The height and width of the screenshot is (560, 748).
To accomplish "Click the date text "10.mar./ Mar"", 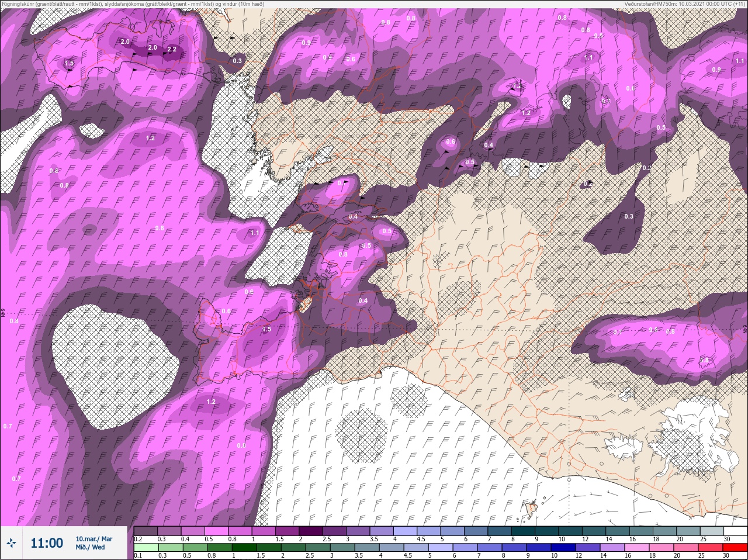I will coord(93,539).
